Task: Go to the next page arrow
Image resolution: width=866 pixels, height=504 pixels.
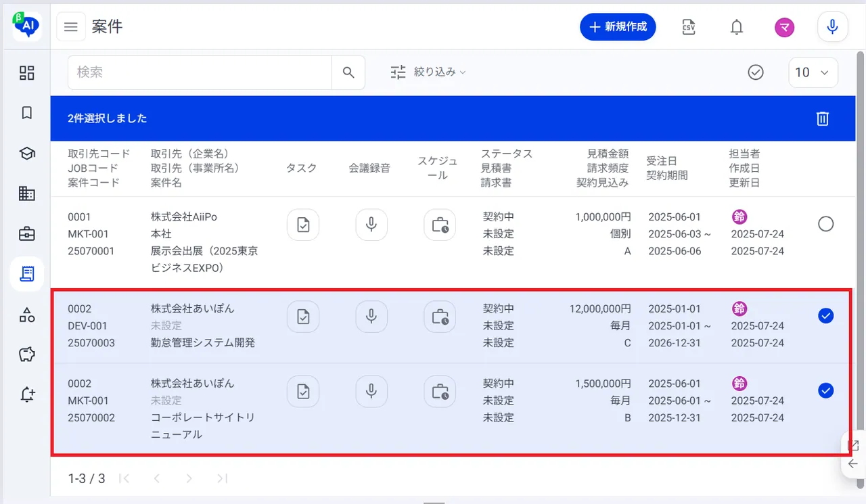Action: click(x=189, y=478)
